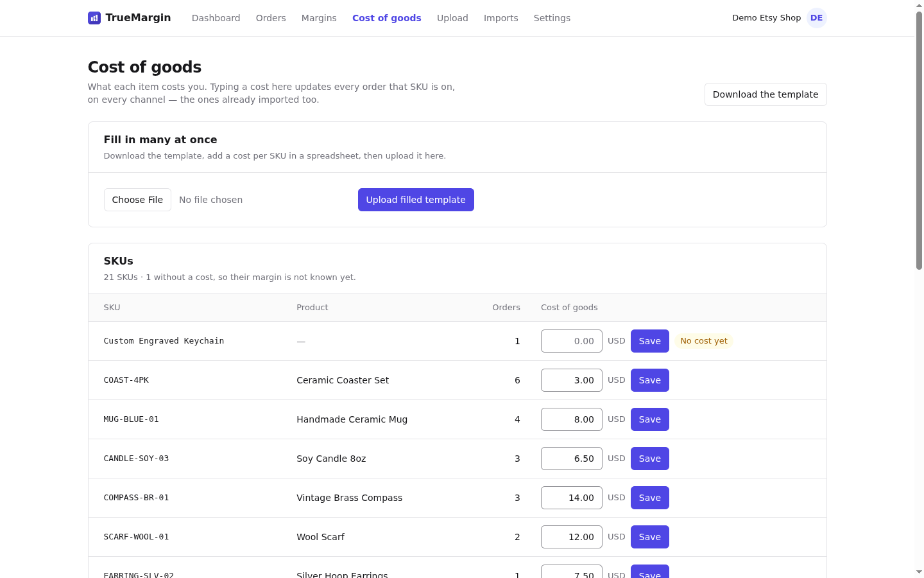Click Download the template button
Viewport: 924px width, 578px height.
pyautogui.click(x=766, y=94)
